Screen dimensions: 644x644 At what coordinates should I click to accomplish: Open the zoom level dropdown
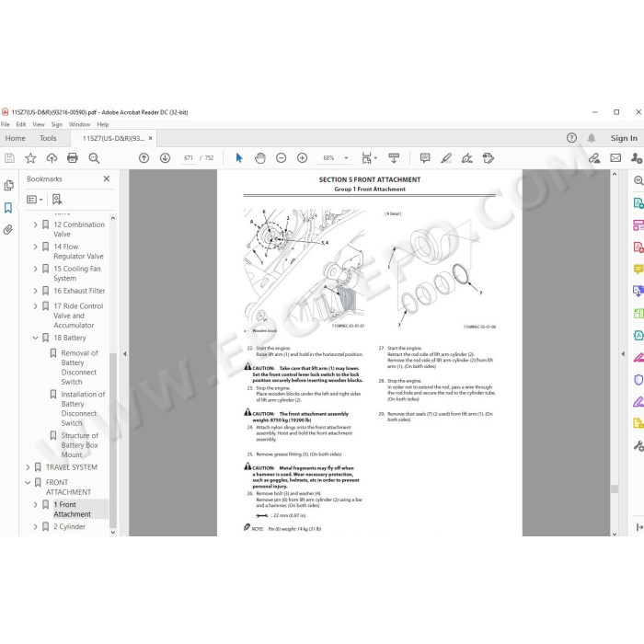pyautogui.click(x=346, y=158)
